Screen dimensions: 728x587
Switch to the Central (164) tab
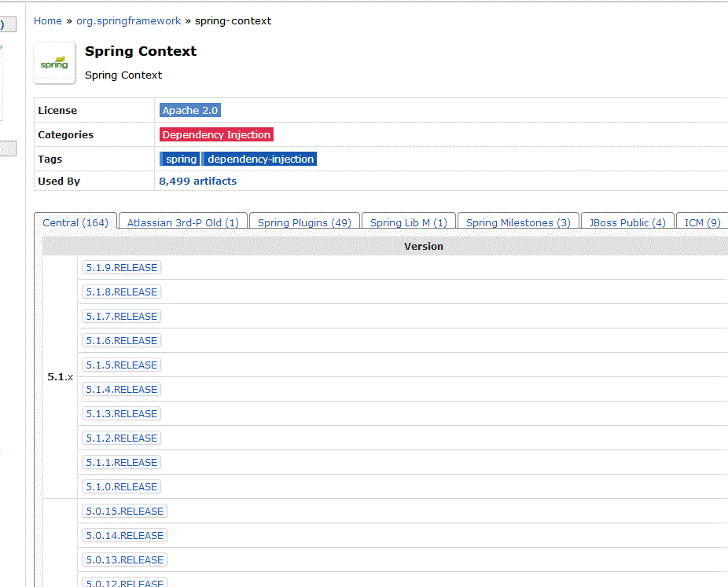[75, 222]
